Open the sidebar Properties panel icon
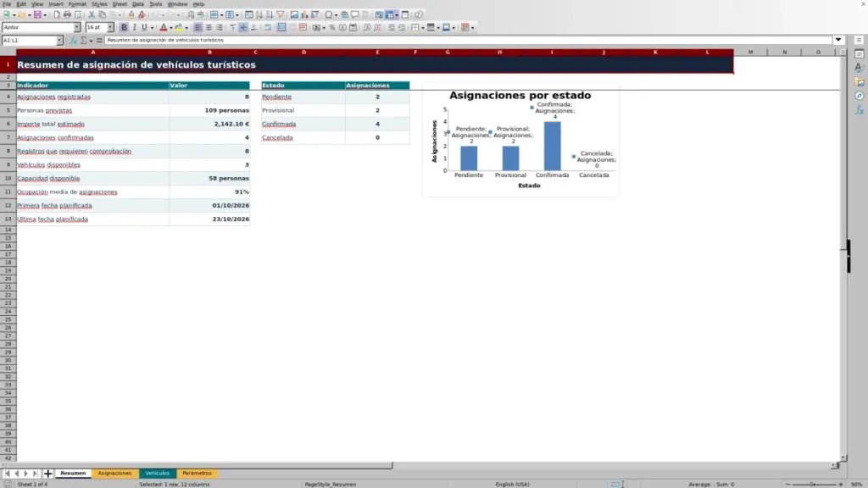 (x=860, y=53)
